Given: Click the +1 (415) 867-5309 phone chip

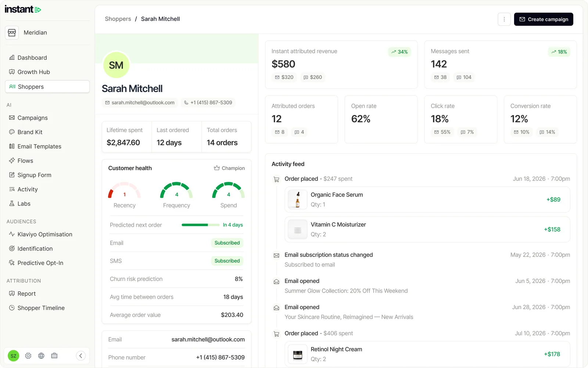Looking at the screenshot, I should tap(208, 103).
